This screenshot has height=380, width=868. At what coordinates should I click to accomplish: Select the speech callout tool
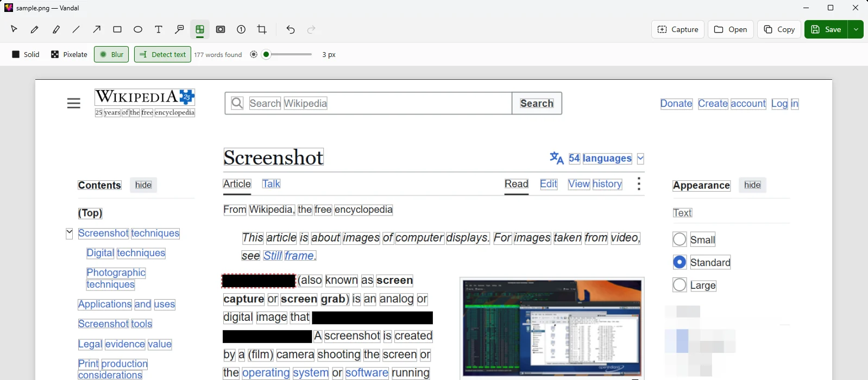pyautogui.click(x=179, y=29)
